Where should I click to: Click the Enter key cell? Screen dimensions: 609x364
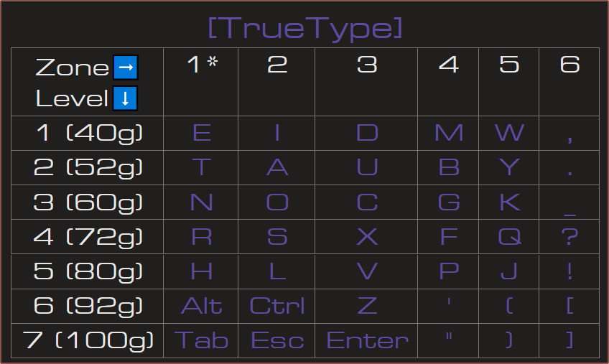point(366,341)
